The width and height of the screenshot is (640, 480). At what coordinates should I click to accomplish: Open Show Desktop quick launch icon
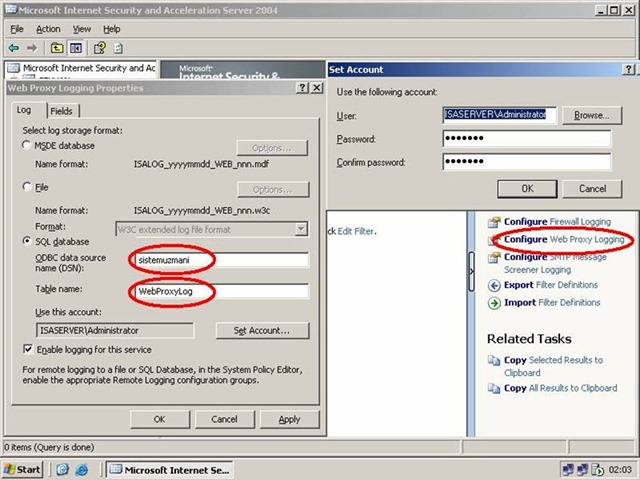coord(62,469)
